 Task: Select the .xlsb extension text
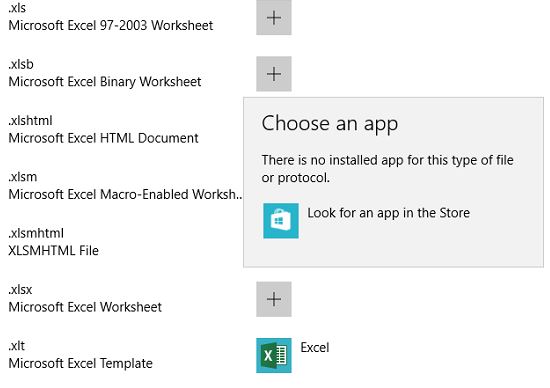(21, 64)
